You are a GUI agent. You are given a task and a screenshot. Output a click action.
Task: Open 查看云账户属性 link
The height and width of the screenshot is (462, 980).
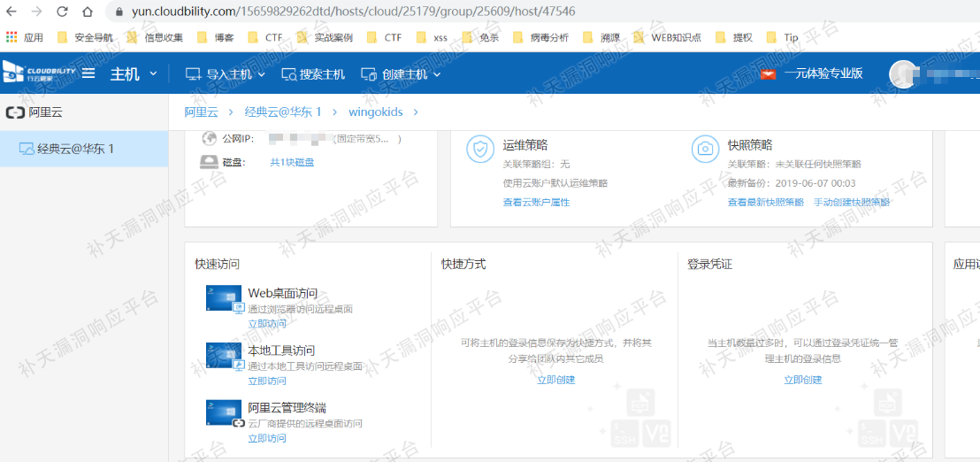(536, 203)
